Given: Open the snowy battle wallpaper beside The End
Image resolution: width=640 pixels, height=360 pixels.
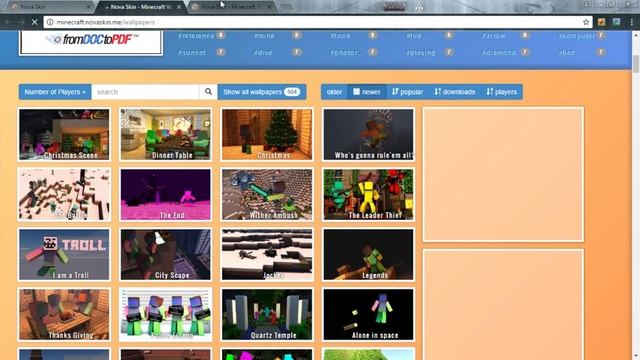Looking at the screenshot, I should (x=64, y=194).
